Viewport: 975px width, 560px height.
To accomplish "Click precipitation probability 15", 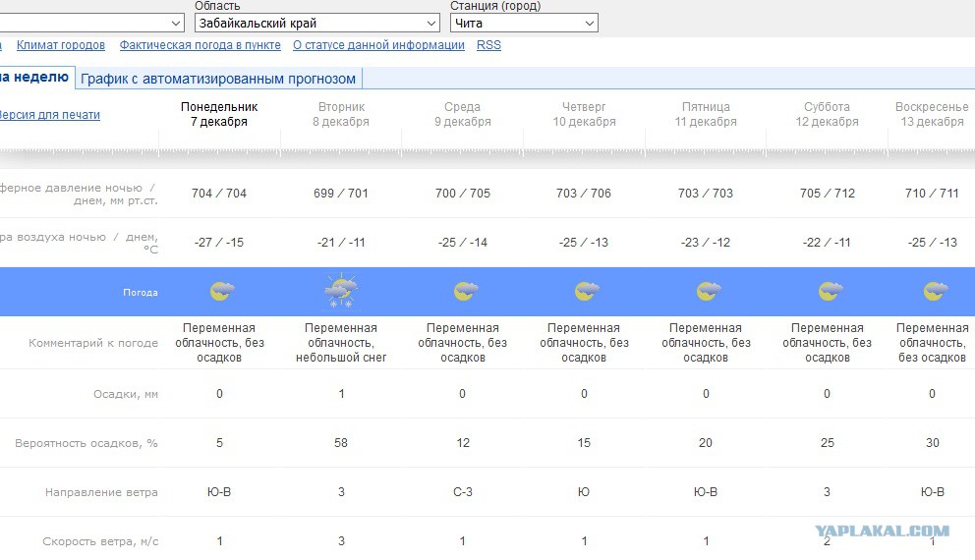I will 584,442.
